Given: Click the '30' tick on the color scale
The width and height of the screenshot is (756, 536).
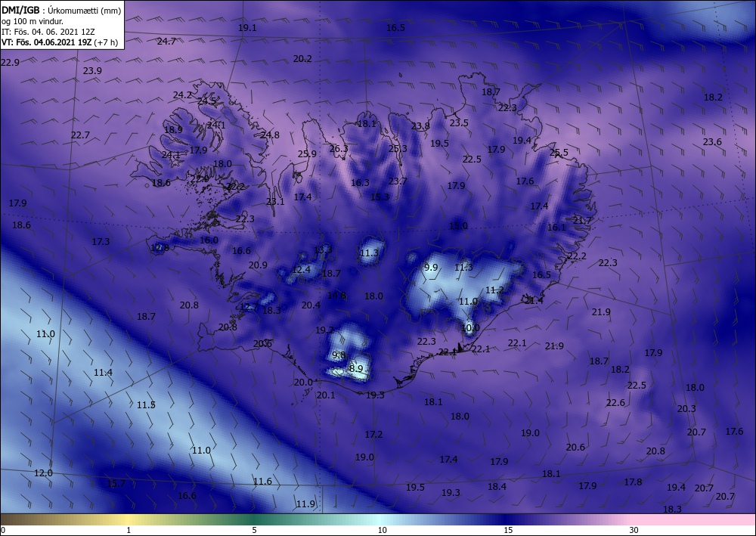Looking at the screenshot, I should [x=634, y=530].
